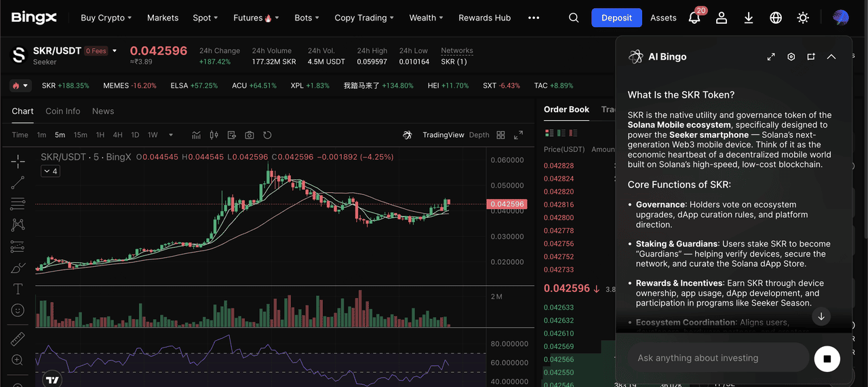Select the 15m timeframe
The width and height of the screenshot is (868, 387).
(x=80, y=135)
